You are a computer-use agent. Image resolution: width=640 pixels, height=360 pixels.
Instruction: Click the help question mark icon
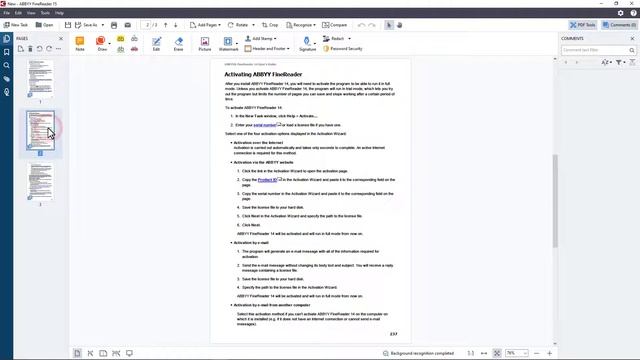coord(633,13)
